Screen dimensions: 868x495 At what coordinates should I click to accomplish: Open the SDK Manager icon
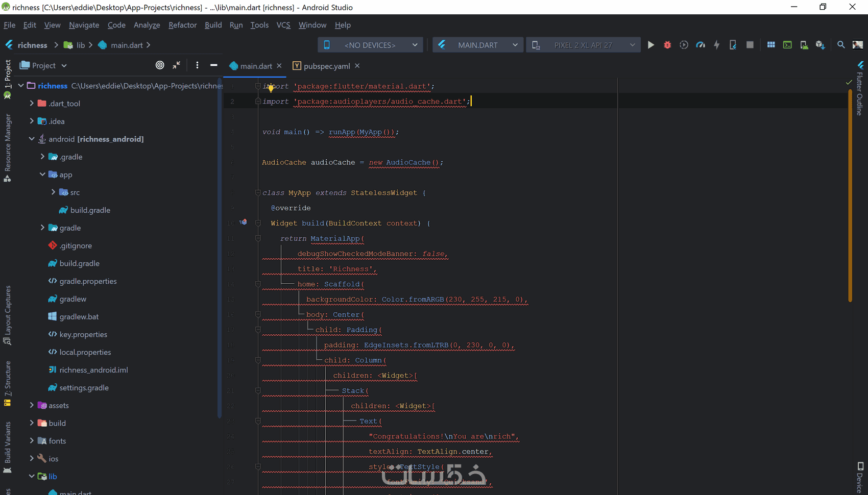click(x=820, y=45)
